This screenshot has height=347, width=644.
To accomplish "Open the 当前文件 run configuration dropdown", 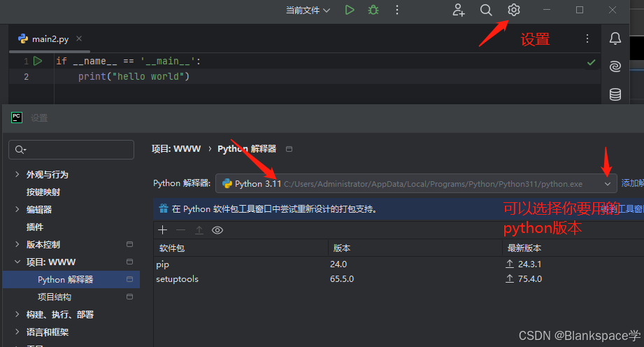I will pos(308,10).
